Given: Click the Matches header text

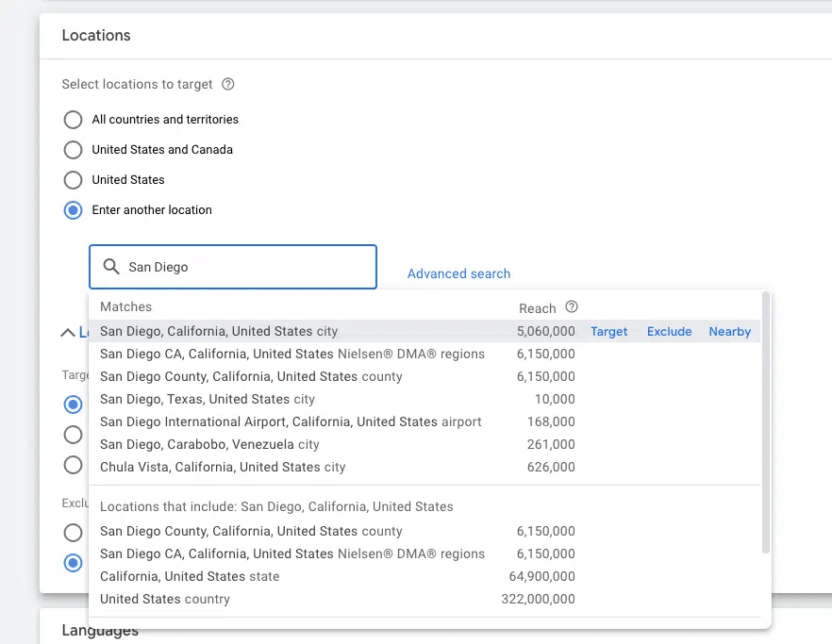Looking at the screenshot, I should pyautogui.click(x=125, y=306).
